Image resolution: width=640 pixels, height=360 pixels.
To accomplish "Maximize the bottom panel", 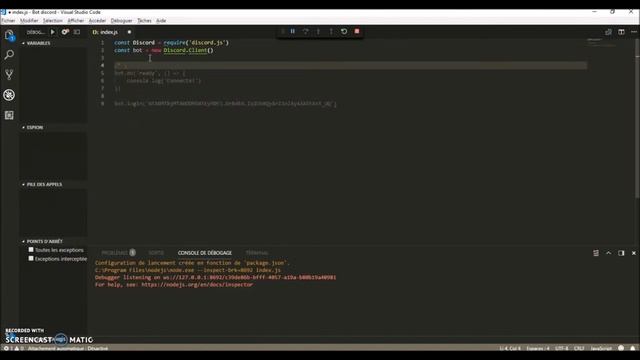I will tap(609, 253).
